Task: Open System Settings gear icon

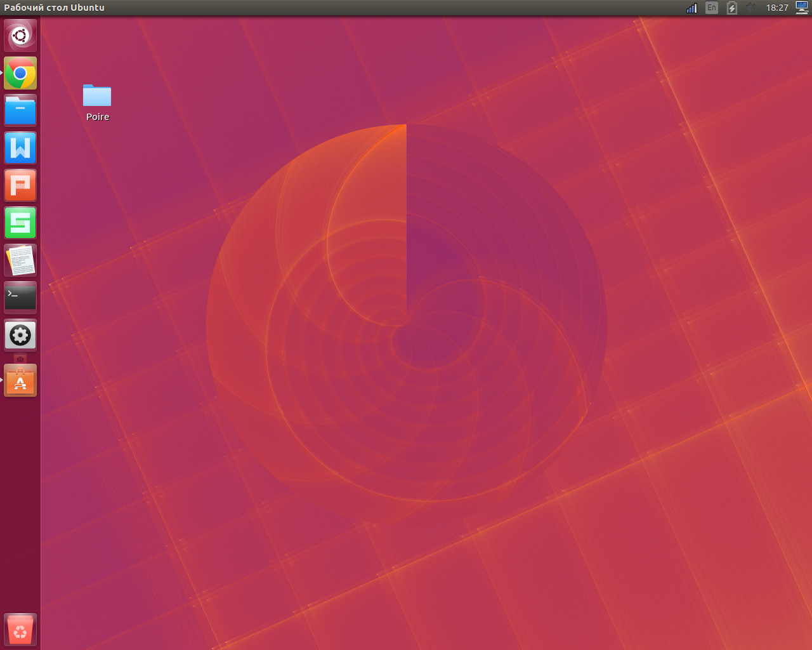Action: (x=20, y=335)
